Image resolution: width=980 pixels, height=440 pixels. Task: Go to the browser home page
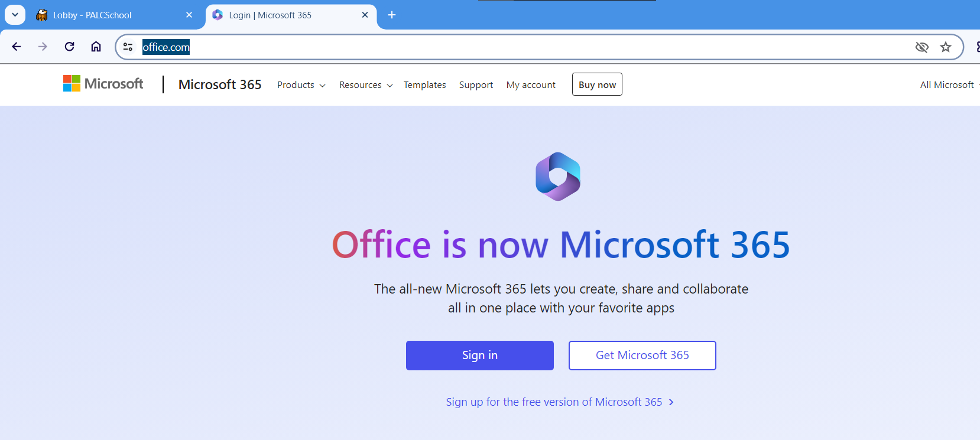point(96,47)
